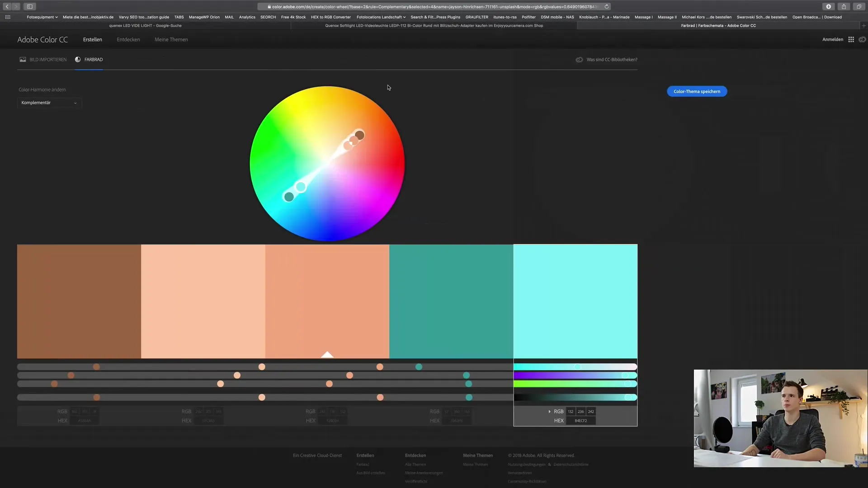Click Color-Thema speichern button
The height and width of the screenshot is (488, 868).
697,91
